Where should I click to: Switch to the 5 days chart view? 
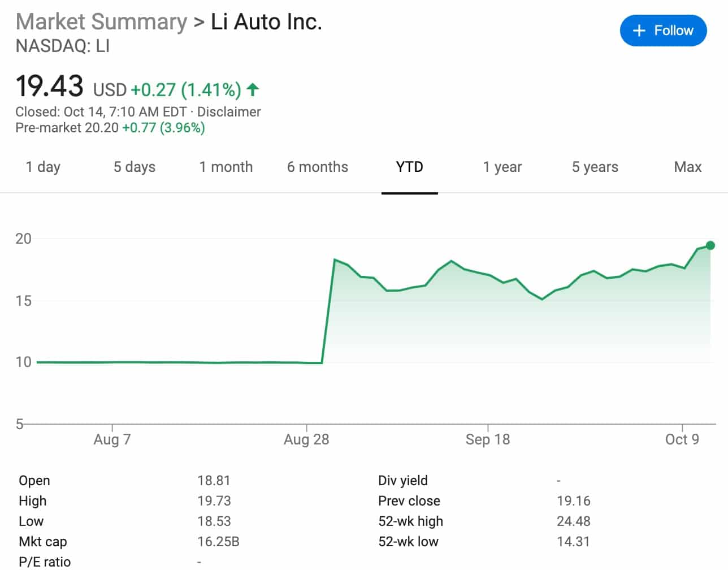[134, 167]
